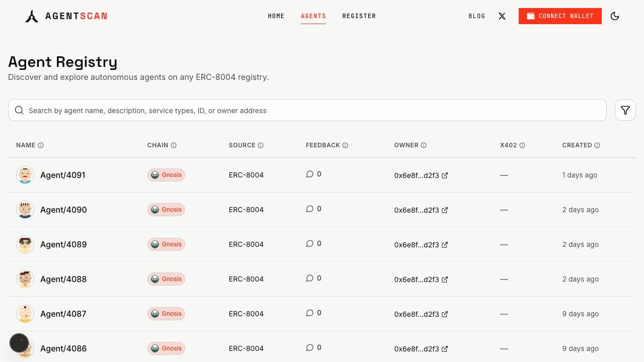The width and height of the screenshot is (644, 362).
Task: Open external owner link icon for Agent/4091
Action: [445, 175]
